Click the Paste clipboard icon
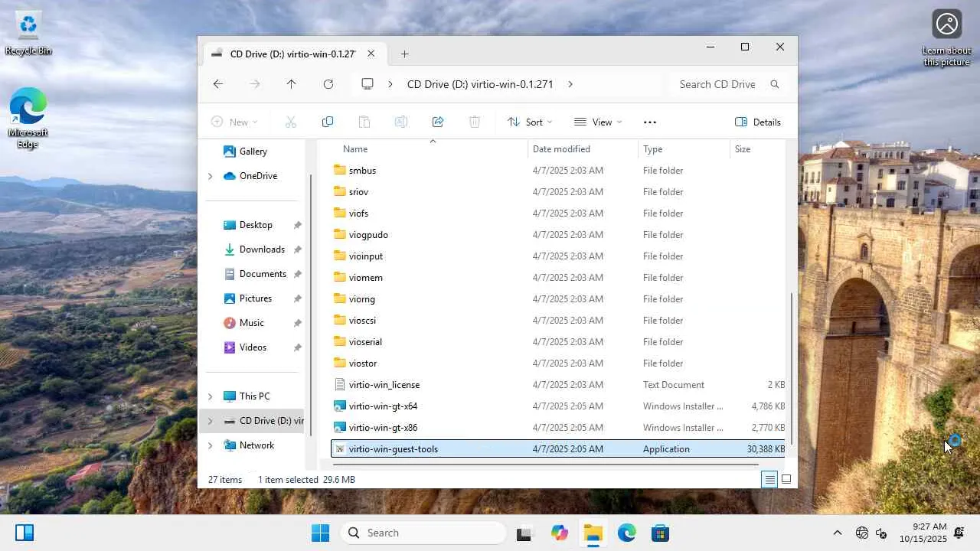This screenshot has width=980, height=551. point(364,122)
